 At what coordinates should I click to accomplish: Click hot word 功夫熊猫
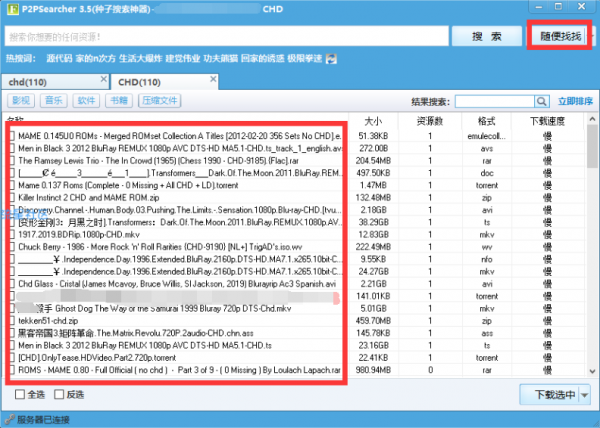(x=220, y=59)
